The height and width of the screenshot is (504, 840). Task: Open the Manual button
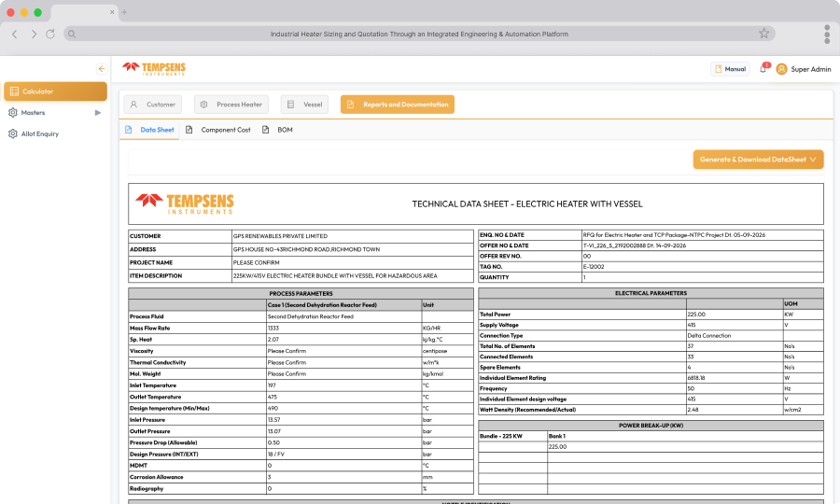click(x=730, y=69)
